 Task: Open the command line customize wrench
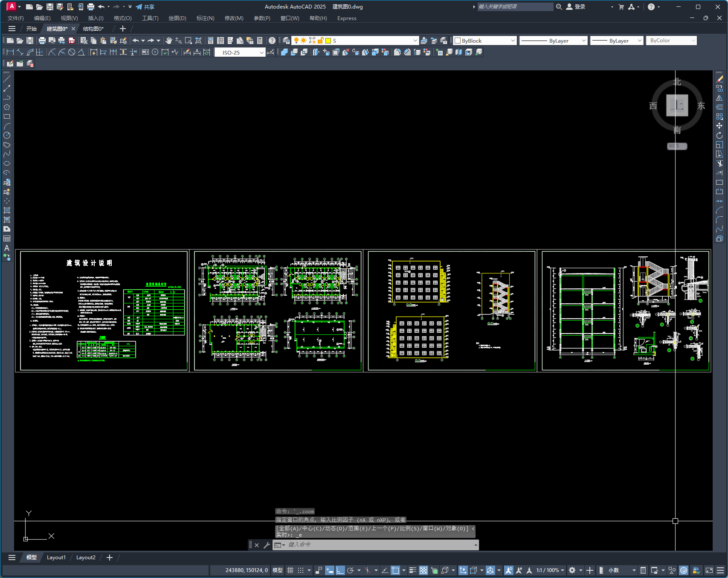[x=267, y=545]
